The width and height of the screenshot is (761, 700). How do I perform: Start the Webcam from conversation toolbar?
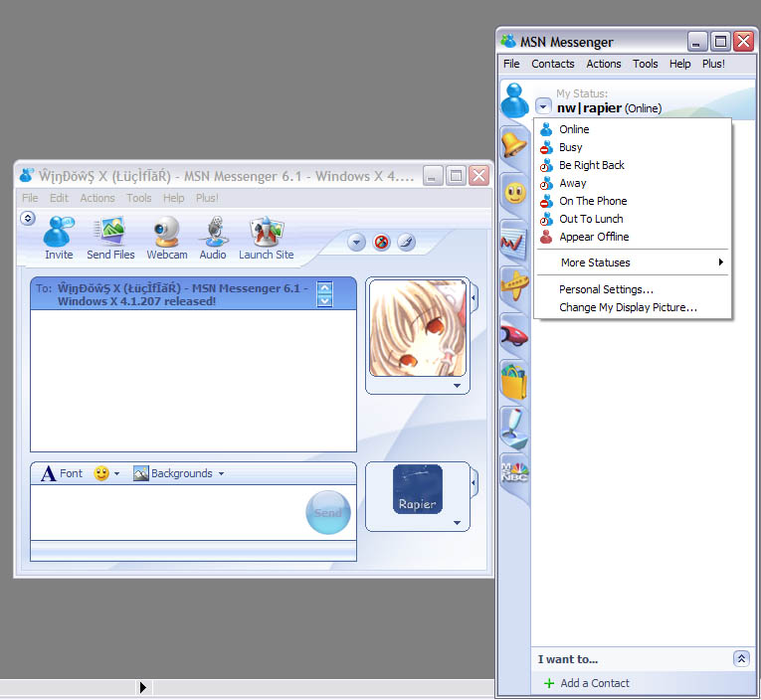pos(167,238)
